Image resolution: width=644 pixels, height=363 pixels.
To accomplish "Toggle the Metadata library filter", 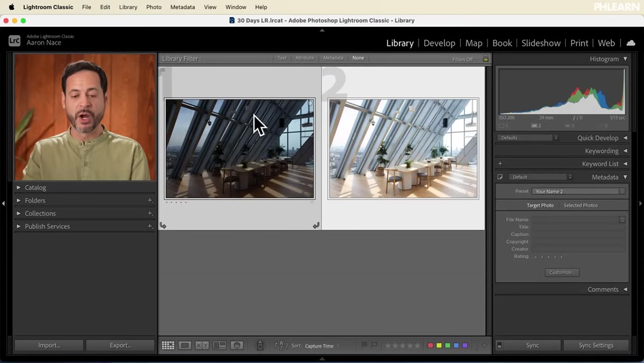I will click(333, 58).
